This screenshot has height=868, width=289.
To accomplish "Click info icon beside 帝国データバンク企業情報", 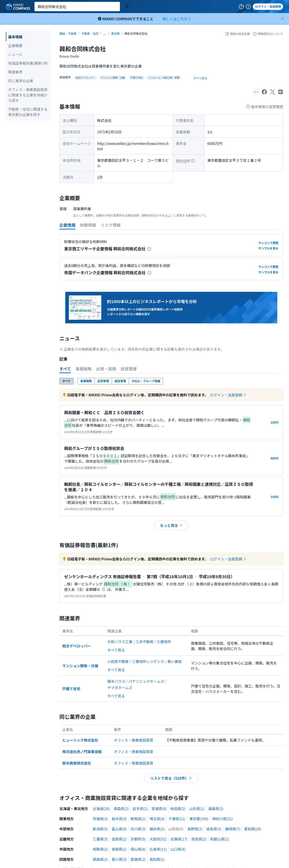I will (149, 273).
